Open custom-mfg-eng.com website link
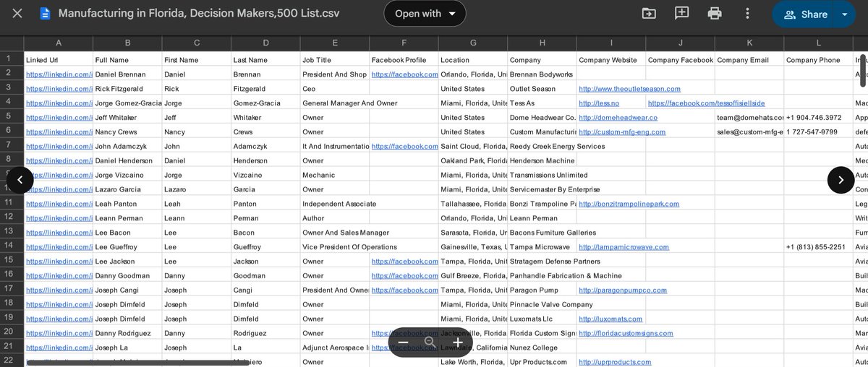Screen dimensions: 868x367 [622, 132]
